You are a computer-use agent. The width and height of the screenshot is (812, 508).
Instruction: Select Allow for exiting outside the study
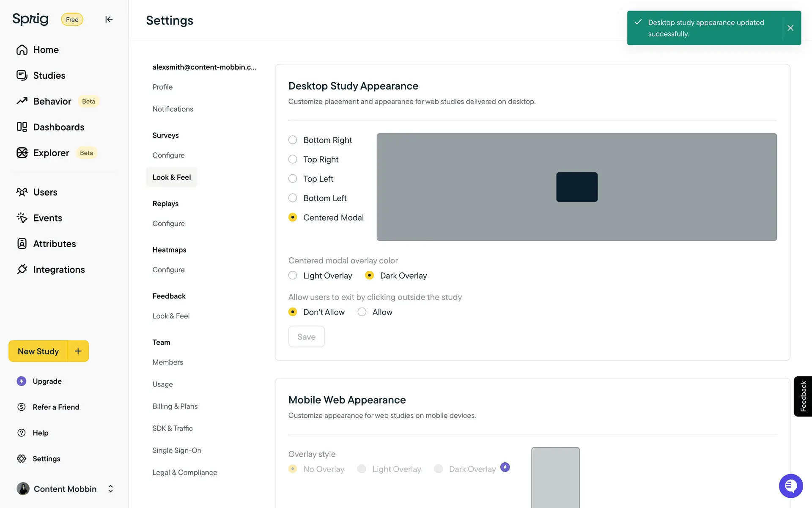pos(362,312)
